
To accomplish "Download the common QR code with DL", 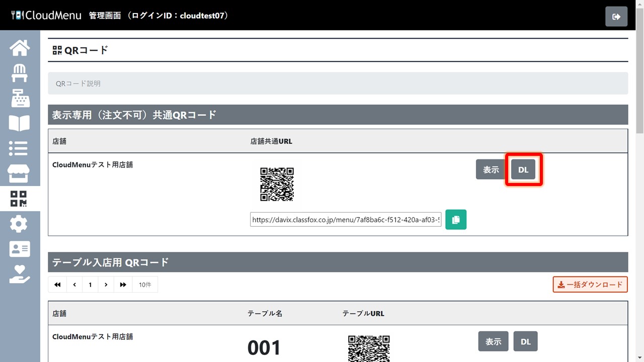I will 523,169.
